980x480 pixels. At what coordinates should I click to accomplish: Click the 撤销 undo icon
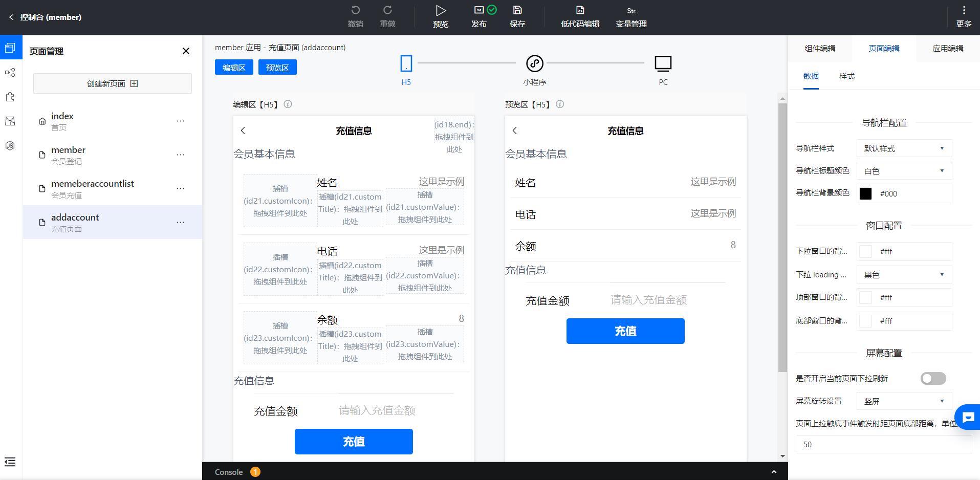click(x=356, y=10)
